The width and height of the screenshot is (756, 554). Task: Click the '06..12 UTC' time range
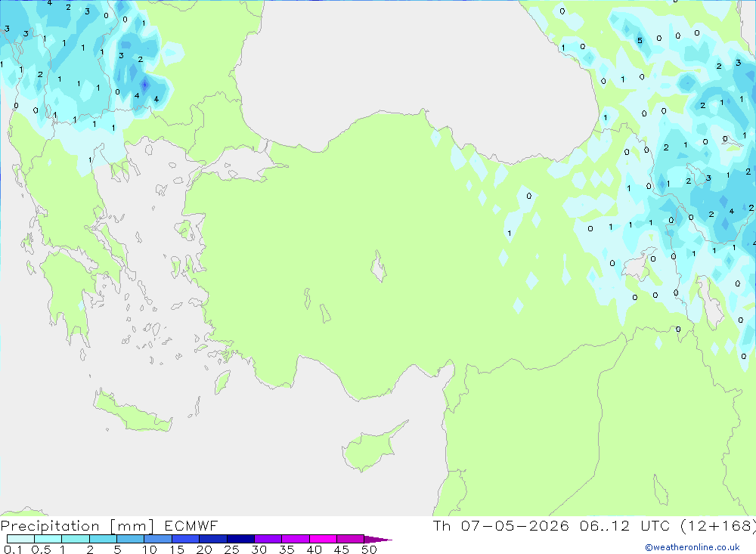pyautogui.click(x=625, y=525)
